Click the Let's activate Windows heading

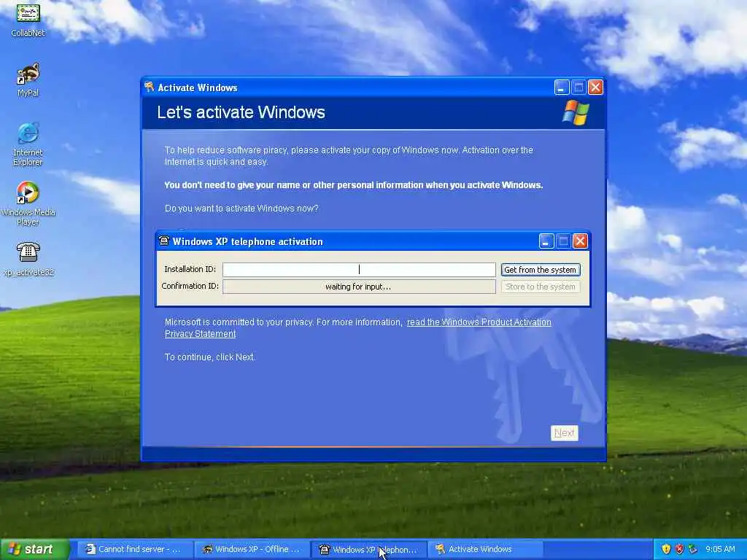(241, 112)
